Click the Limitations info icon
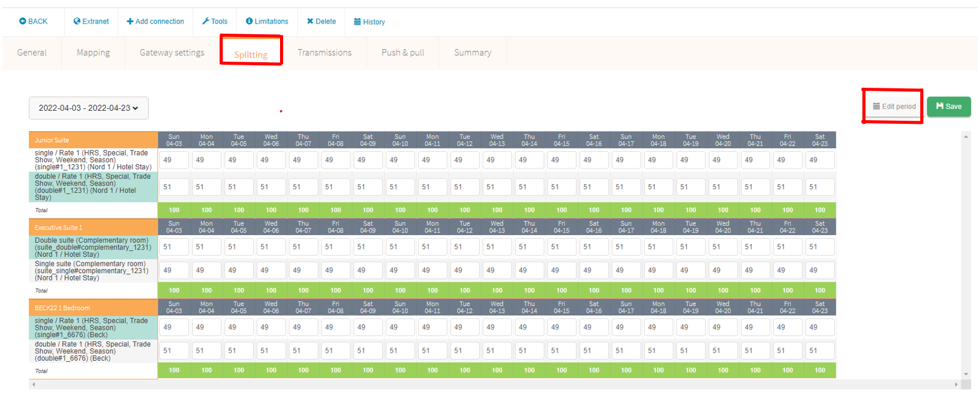Image resolution: width=980 pixels, height=395 pixels. click(249, 21)
